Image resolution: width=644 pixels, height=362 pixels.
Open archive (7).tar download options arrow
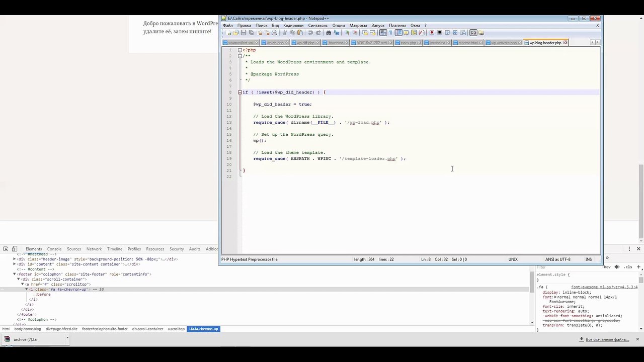[x=66, y=339]
